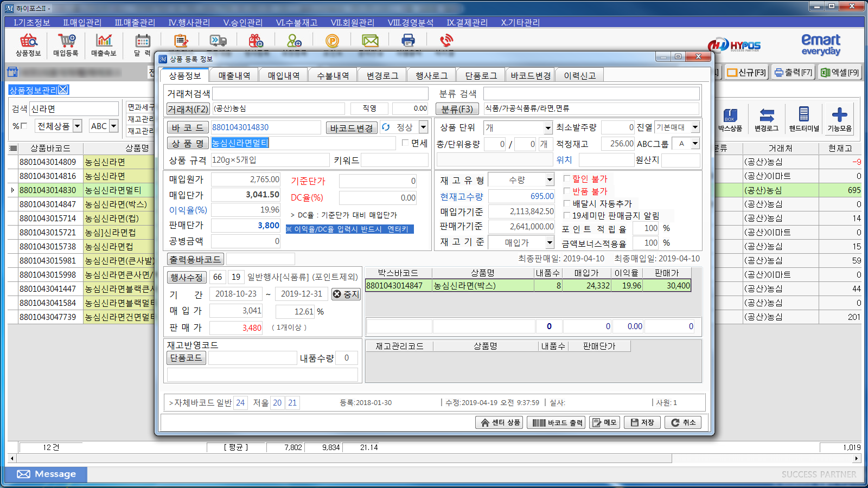Click the delivery truck toolbar icon
Screen dimensions: 868x488
pyautogui.click(x=218, y=41)
